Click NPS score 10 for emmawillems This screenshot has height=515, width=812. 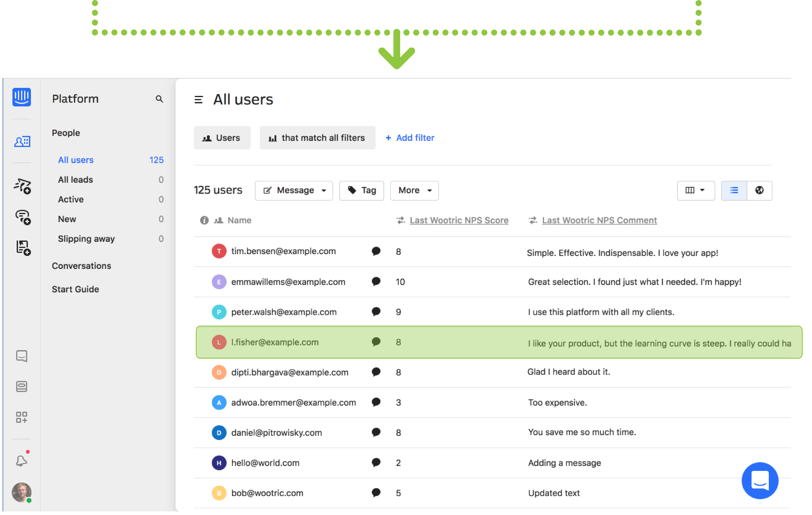point(400,282)
